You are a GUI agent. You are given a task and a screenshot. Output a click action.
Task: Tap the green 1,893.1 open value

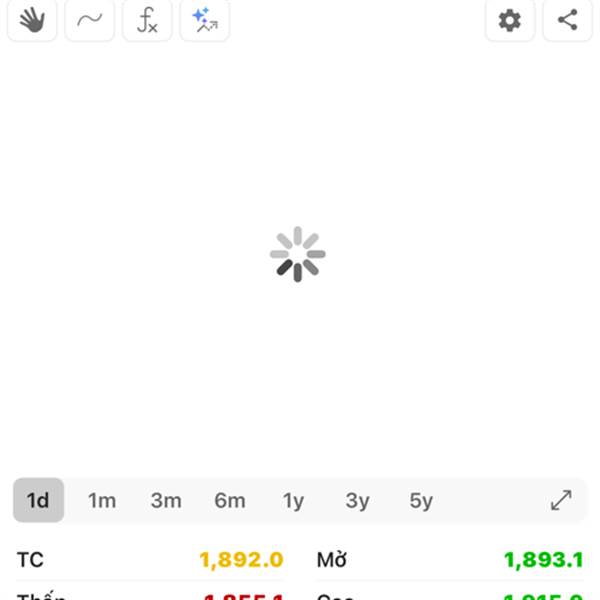pos(543,560)
